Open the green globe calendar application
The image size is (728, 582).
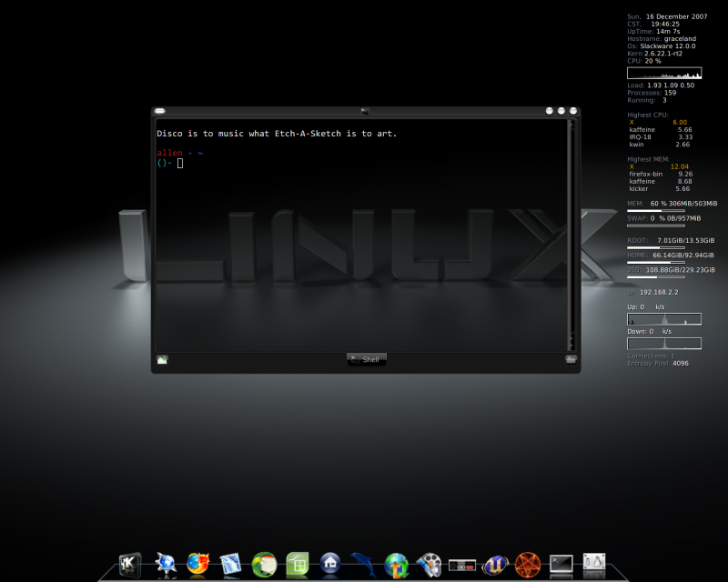[x=264, y=565]
